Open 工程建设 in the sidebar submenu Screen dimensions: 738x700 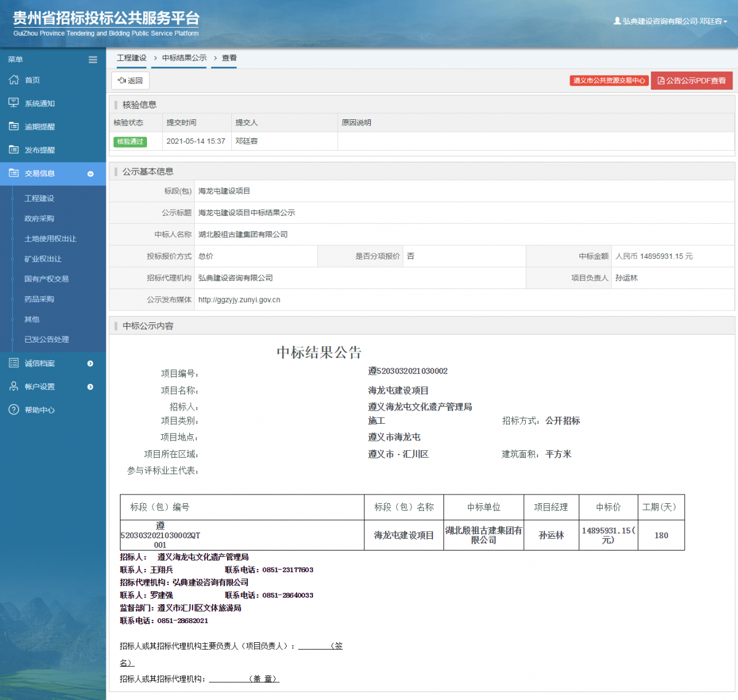[x=39, y=198]
